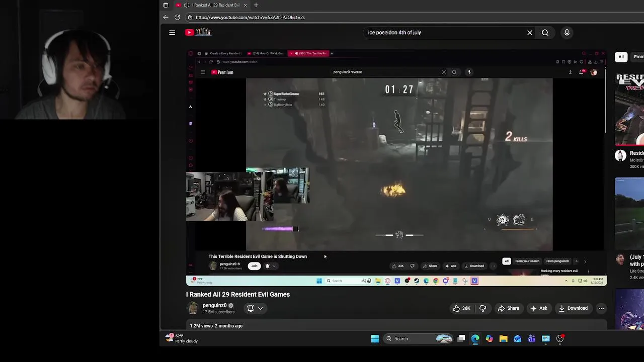Go to YouTube home via the logo
Image resolution: width=644 pixels, height=362 pixels.
[x=198, y=32]
